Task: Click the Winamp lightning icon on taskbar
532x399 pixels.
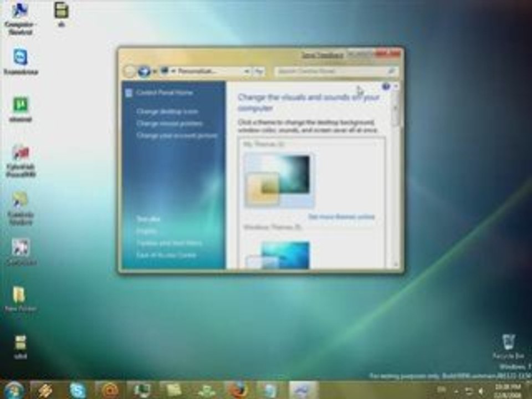Action: 45,391
